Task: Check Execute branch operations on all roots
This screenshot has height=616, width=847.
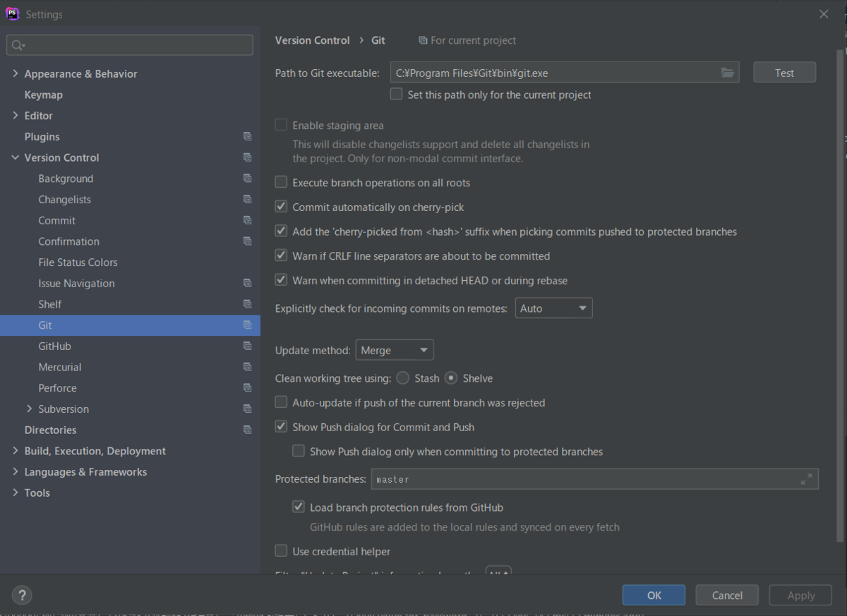Action: pos(281,182)
